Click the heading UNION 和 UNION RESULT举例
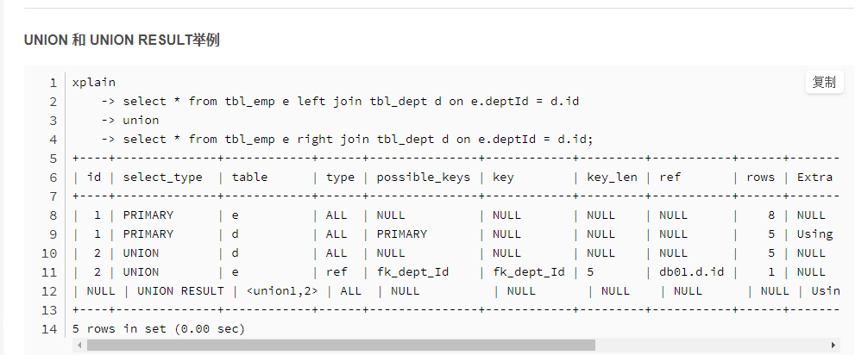Screen dimensions: 868x355 point(122,40)
